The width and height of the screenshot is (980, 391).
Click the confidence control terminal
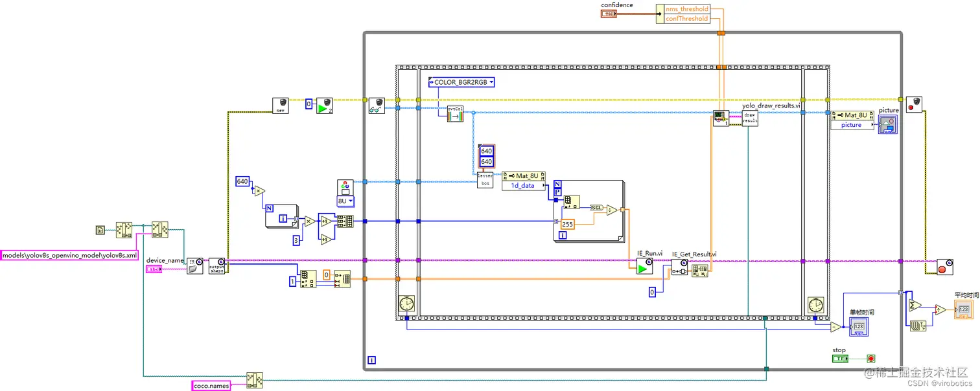point(609,14)
